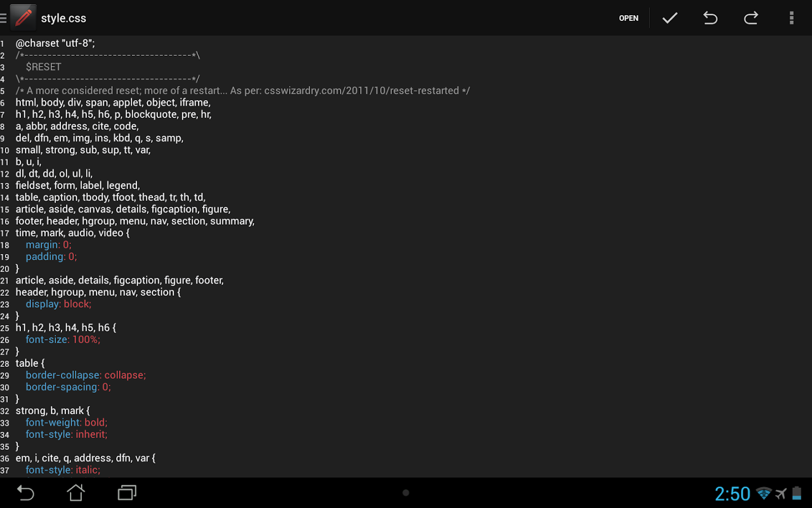Click the margin: 0; declaration
Image resolution: width=812 pixels, height=508 pixels.
(48, 244)
